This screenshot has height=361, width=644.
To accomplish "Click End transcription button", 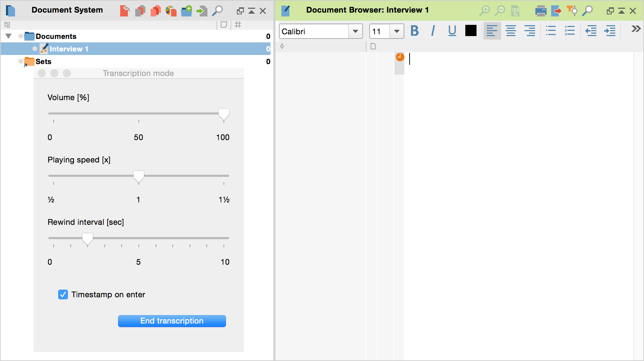I will pos(172,321).
